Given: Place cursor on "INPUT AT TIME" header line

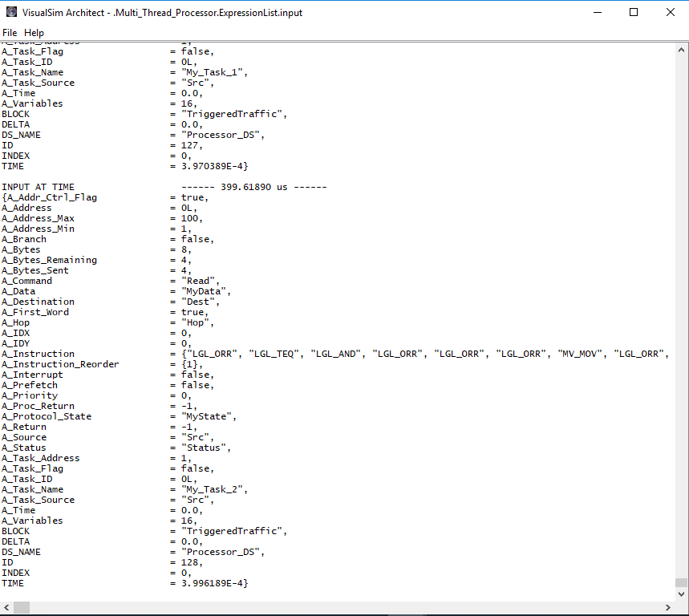Looking at the screenshot, I should pos(38,187).
